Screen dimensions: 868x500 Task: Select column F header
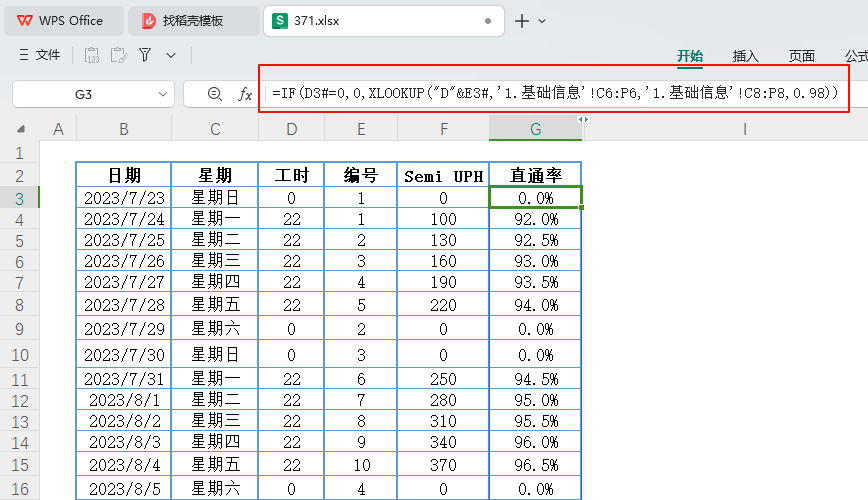(443, 129)
